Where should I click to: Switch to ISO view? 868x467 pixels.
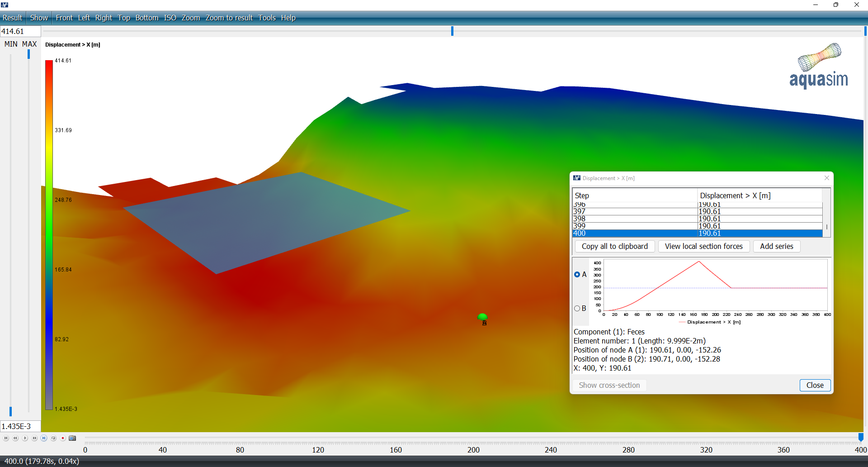point(170,18)
